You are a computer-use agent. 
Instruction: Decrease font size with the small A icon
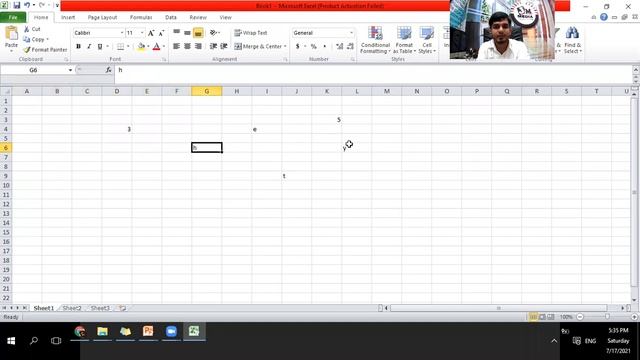click(161, 33)
